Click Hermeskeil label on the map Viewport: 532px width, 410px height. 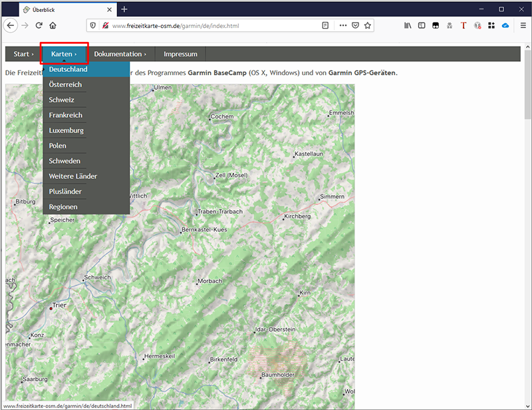160,356
